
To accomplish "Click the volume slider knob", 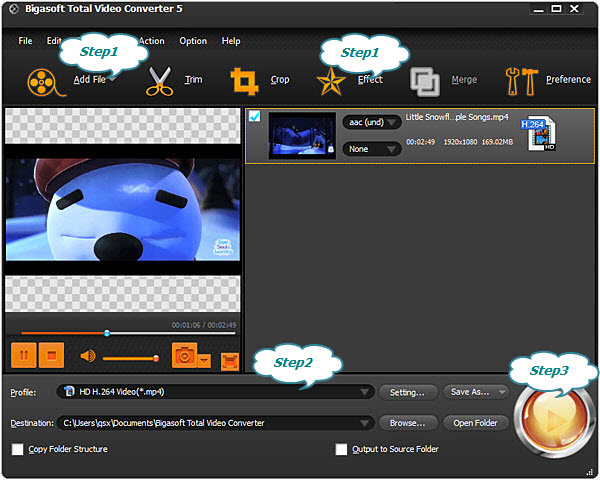I will click(x=156, y=359).
